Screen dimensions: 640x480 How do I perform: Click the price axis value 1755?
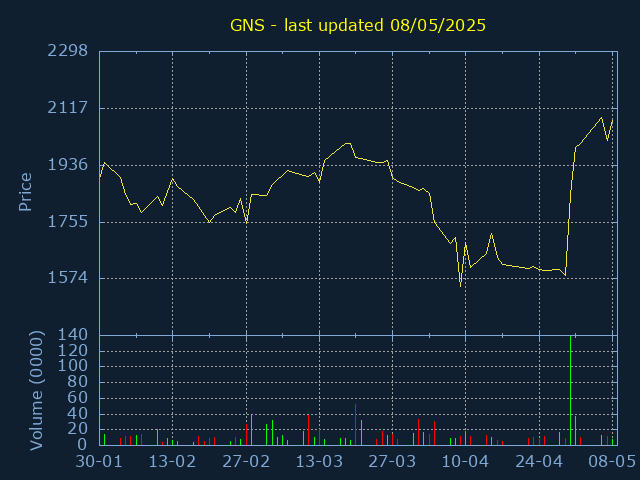[68, 222]
